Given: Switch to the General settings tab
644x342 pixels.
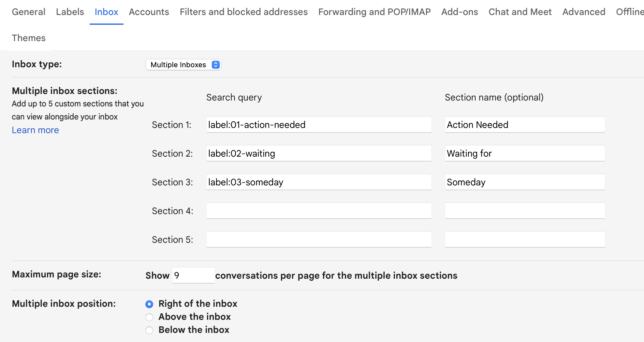Looking at the screenshot, I should [28, 12].
